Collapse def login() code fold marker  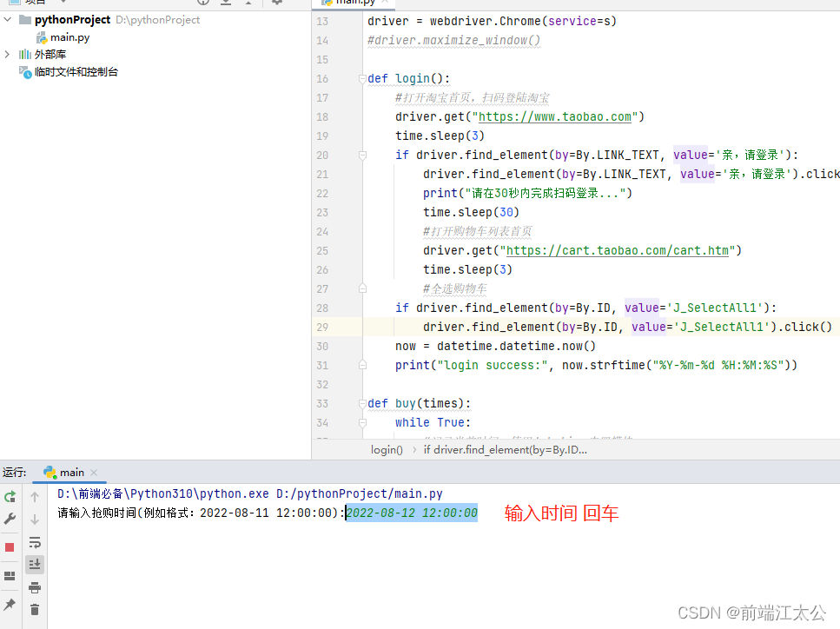362,79
